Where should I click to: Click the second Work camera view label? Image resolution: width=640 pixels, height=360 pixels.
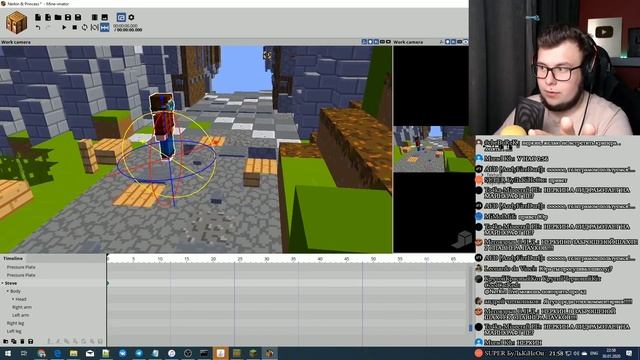pyautogui.click(x=408, y=42)
